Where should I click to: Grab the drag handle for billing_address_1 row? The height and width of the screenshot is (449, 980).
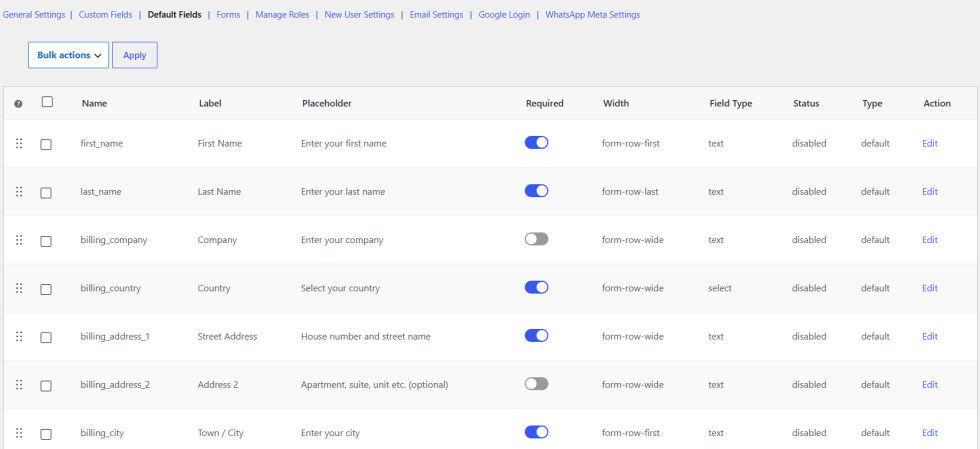(x=19, y=336)
